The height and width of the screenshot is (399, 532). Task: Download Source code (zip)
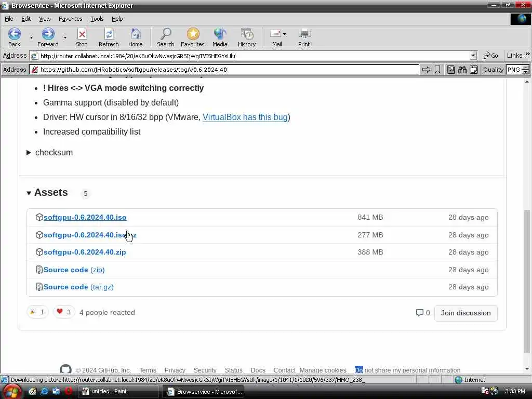click(x=74, y=270)
